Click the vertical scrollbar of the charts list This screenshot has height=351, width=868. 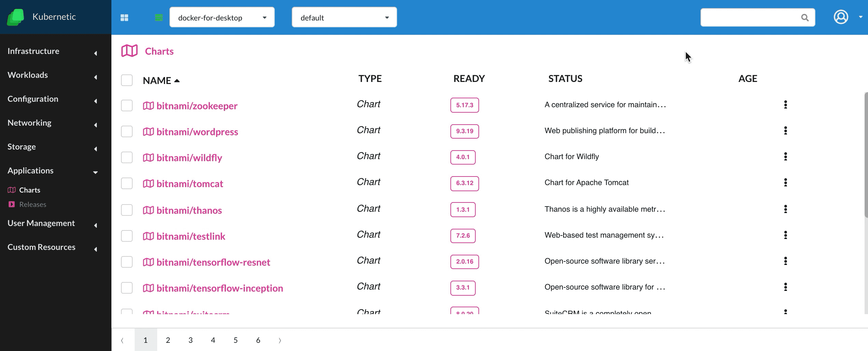pos(866,154)
